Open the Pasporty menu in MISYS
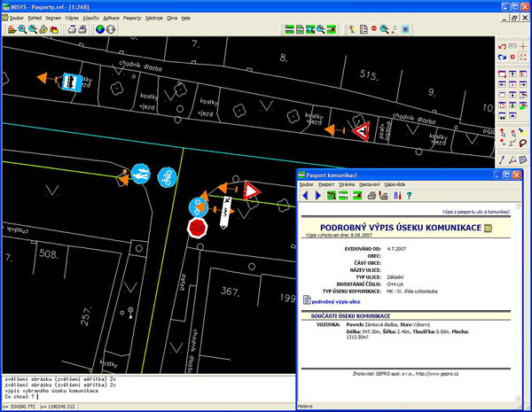The height and width of the screenshot is (412, 532). pyautogui.click(x=132, y=18)
